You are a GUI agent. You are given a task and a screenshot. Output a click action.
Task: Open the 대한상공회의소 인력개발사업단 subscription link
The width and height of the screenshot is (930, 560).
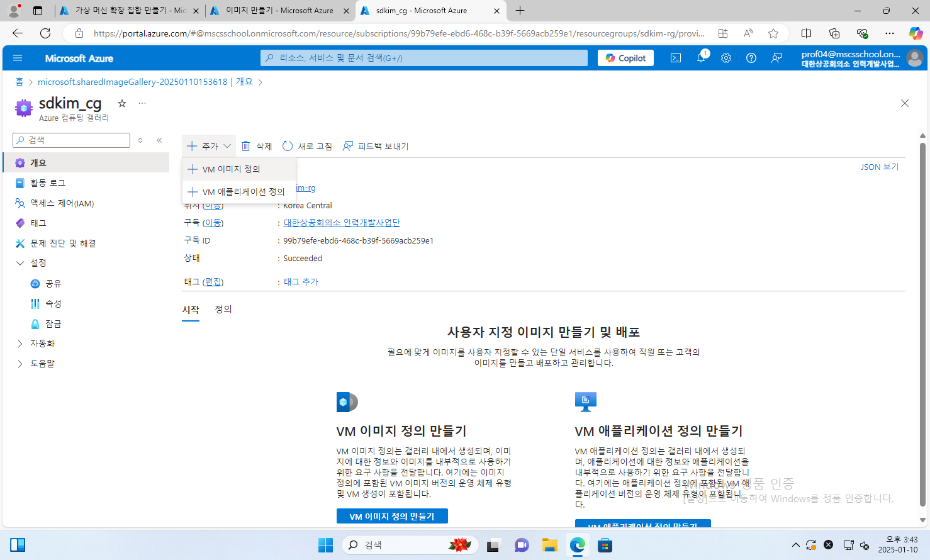(x=342, y=223)
